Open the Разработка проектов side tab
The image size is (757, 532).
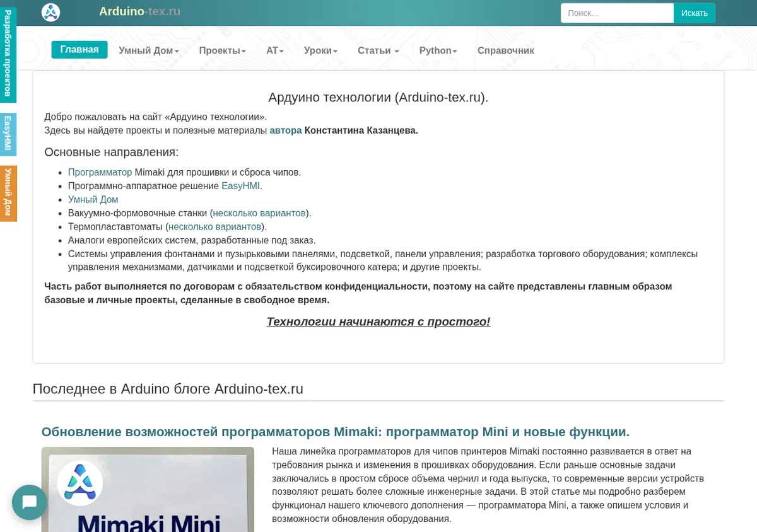(x=8, y=54)
